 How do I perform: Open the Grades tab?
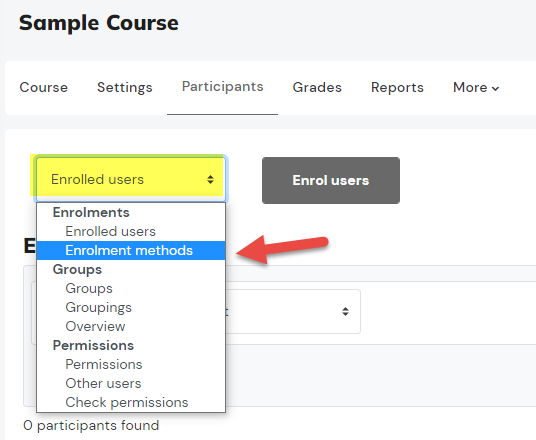click(317, 88)
